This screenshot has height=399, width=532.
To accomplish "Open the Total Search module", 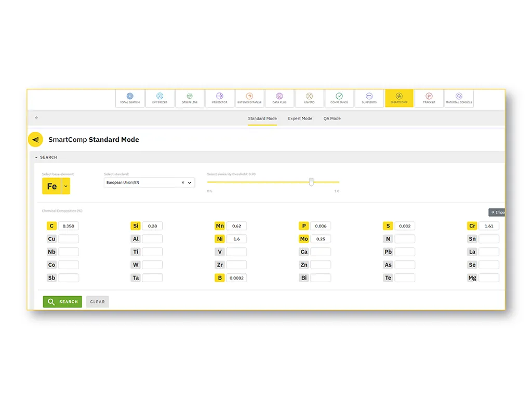I will (x=129, y=98).
